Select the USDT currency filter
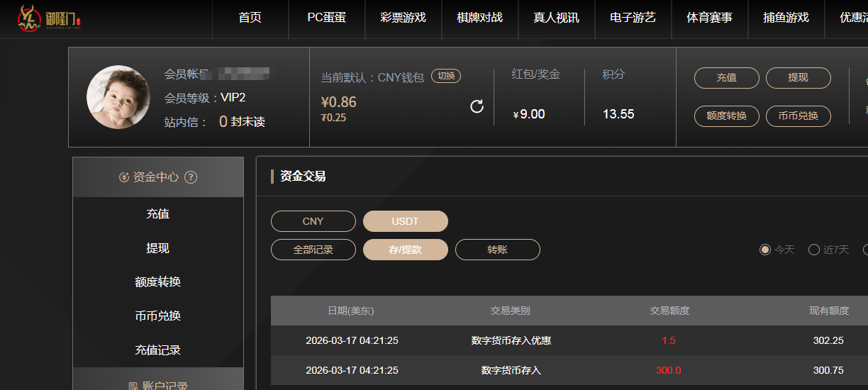This screenshot has width=868, height=390. pyautogui.click(x=405, y=221)
